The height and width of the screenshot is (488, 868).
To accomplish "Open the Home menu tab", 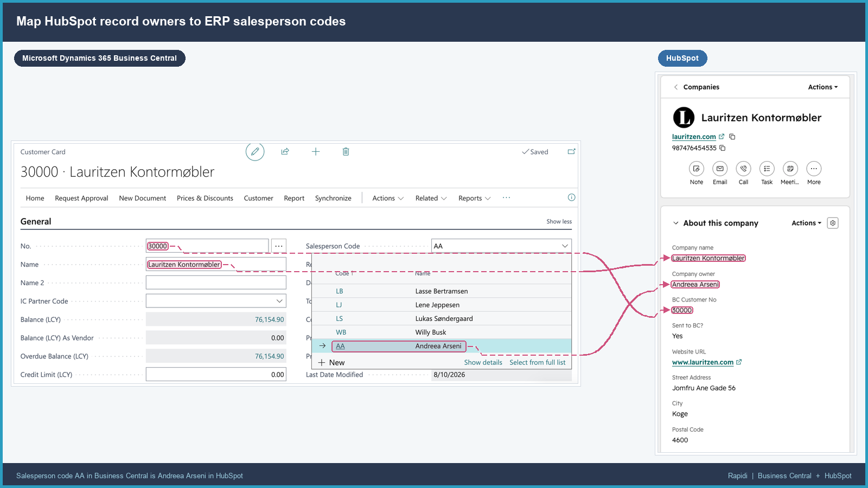I will [35, 198].
